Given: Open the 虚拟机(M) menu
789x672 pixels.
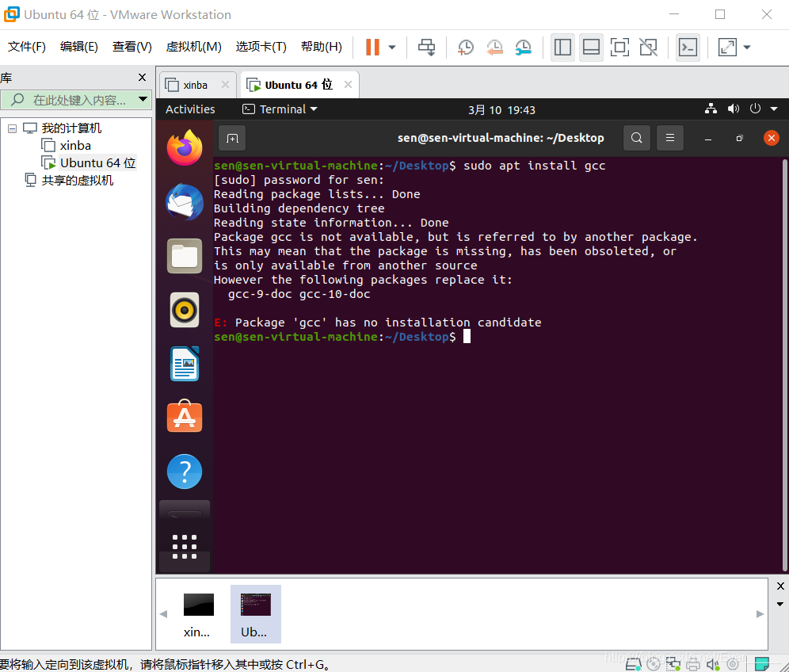Looking at the screenshot, I should coord(194,47).
